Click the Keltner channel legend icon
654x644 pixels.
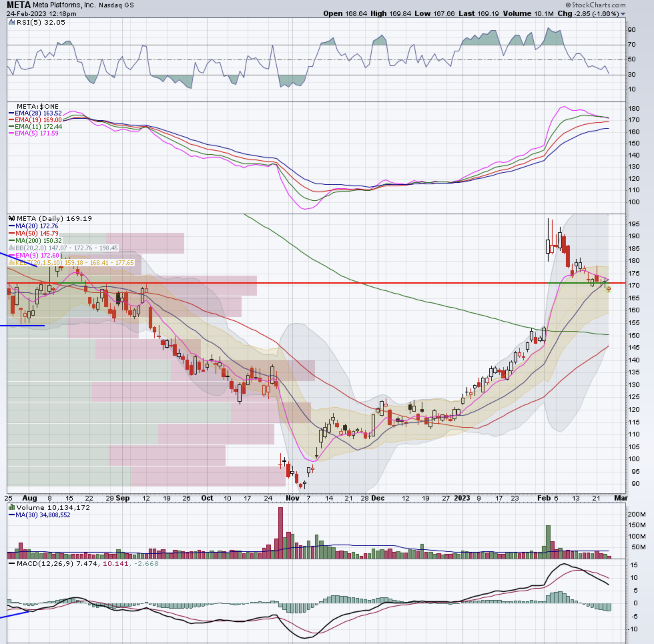tap(12, 263)
